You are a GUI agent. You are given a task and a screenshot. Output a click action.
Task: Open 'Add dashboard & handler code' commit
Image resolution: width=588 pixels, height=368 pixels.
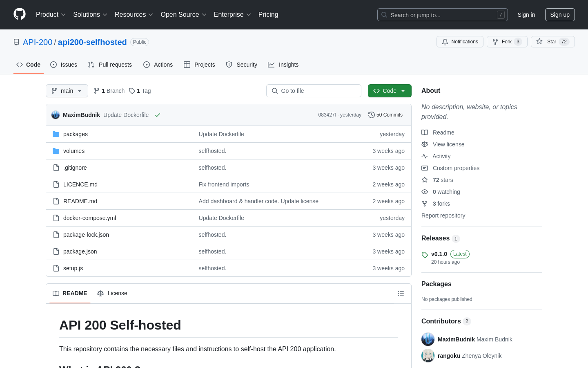pyautogui.click(x=258, y=201)
